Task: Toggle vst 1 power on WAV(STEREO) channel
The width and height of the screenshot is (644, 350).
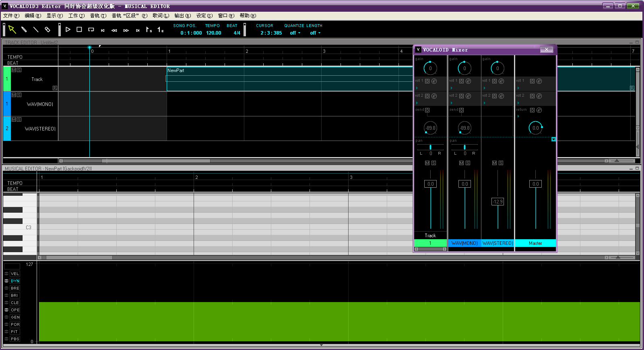Action: (x=495, y=81)
